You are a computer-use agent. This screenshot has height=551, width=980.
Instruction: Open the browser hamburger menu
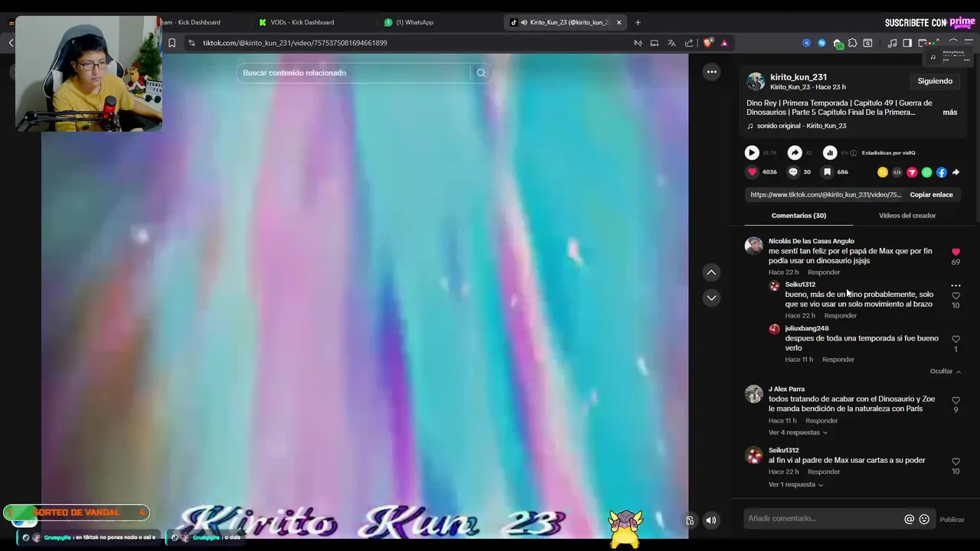point(969,43)
